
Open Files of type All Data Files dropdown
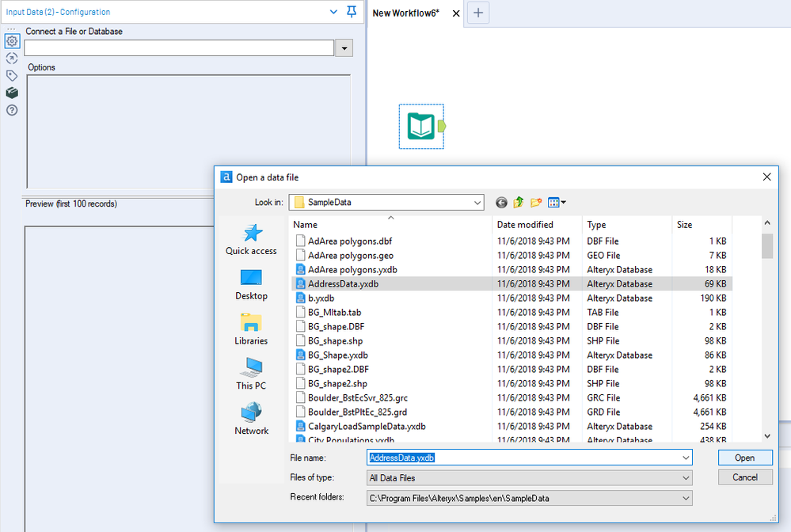point(529,477)
